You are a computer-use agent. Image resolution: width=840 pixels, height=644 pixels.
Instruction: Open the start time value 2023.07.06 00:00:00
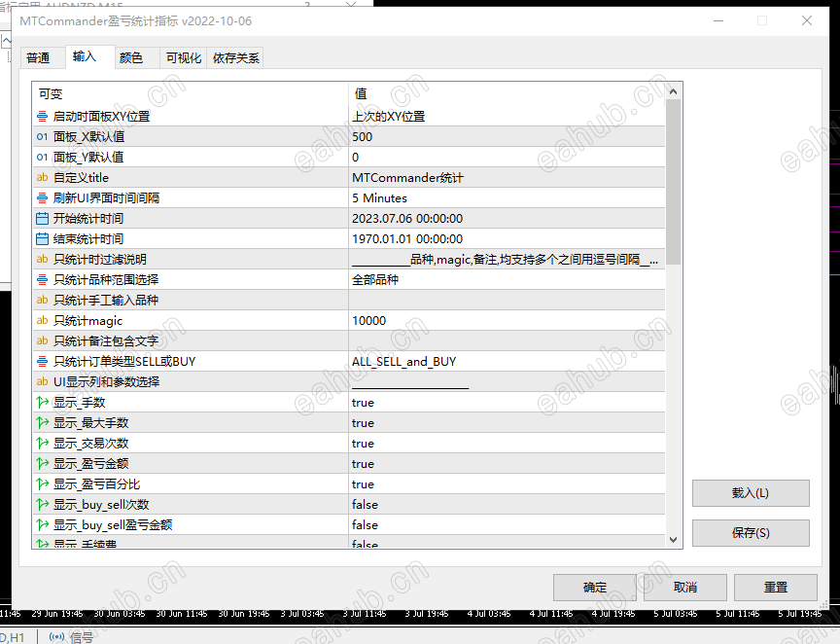pyautogui.click(x=507, y=218)
